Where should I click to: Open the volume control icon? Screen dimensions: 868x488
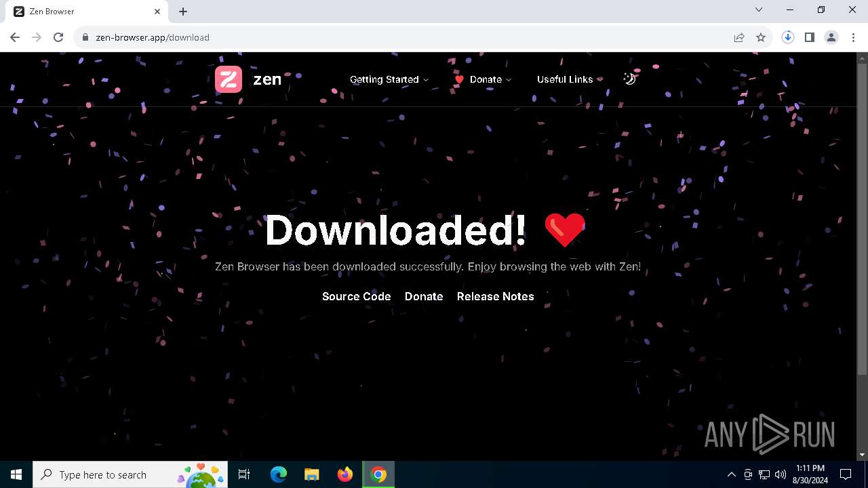pos(781,474)
